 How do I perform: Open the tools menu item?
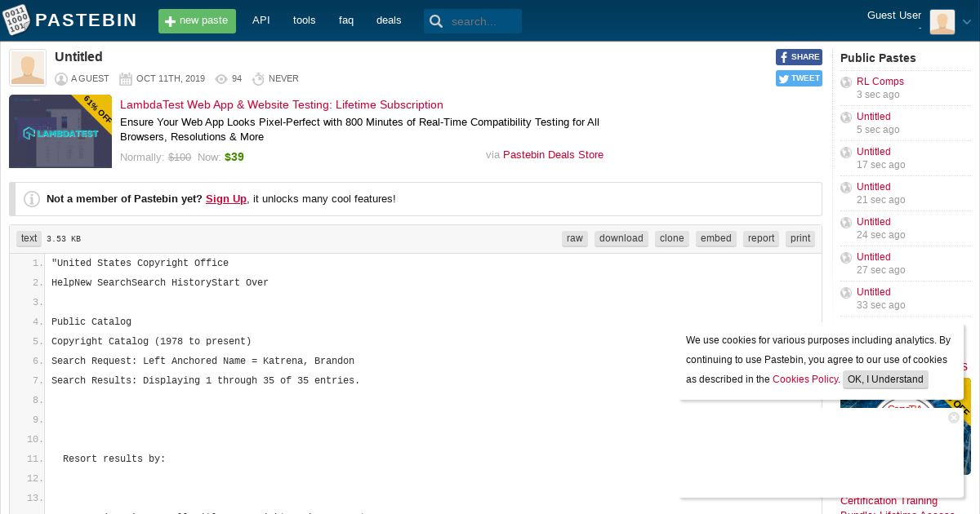point(304,20)
